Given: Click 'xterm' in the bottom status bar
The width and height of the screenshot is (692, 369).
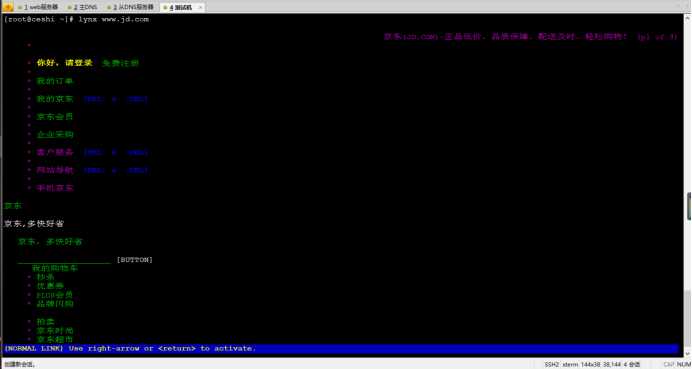Looking at the screenshot, I should [570, 364].
